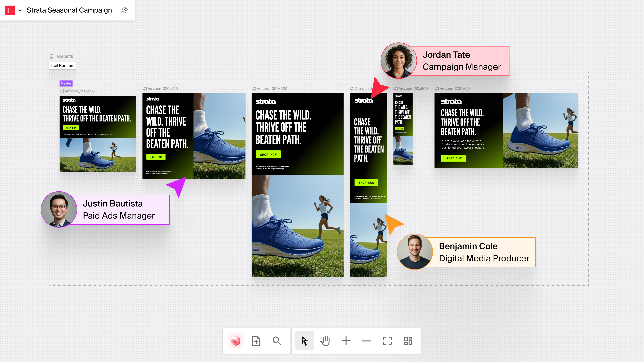Click the red app logo button
Image resolution: width=644 pixels, height=362 pixels.
pos(10,10)
